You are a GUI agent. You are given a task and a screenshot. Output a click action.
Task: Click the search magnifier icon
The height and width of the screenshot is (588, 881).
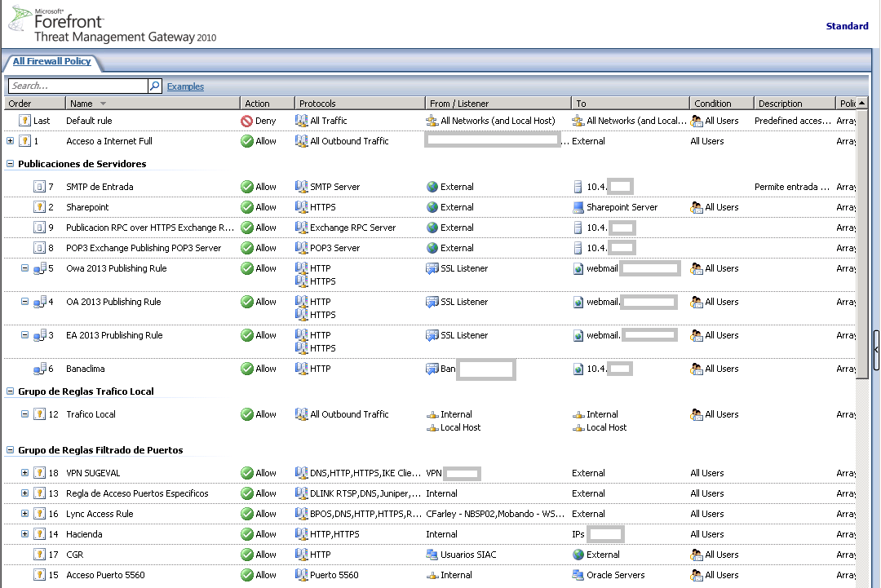(x=154, y=86)
